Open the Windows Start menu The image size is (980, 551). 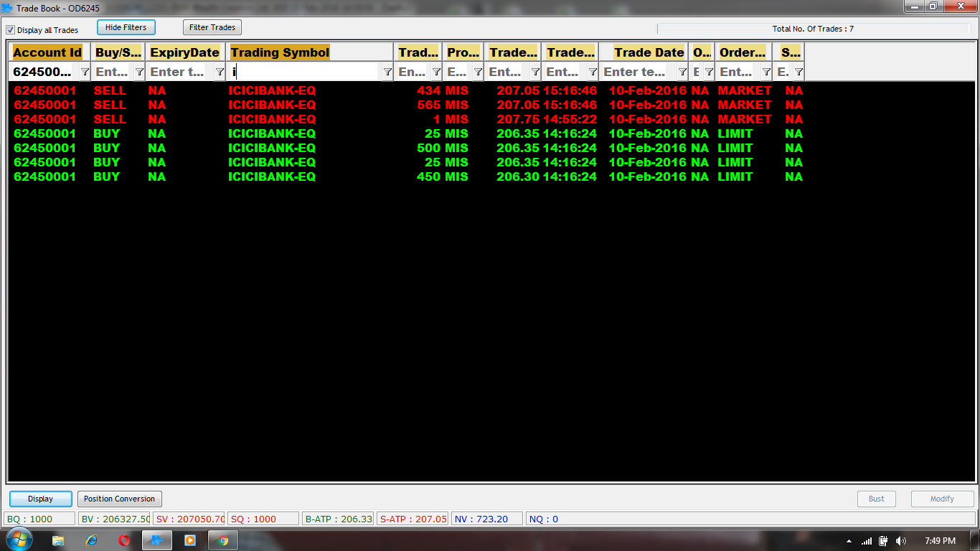[19, 540]
